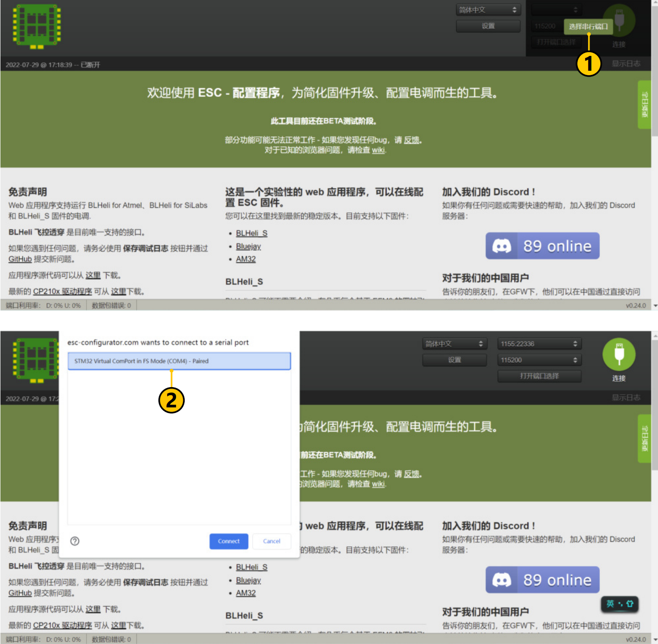Open the 反馈 link in top screenshot banner
This screenshot has width=658, height=644.
tap(412, 140)
